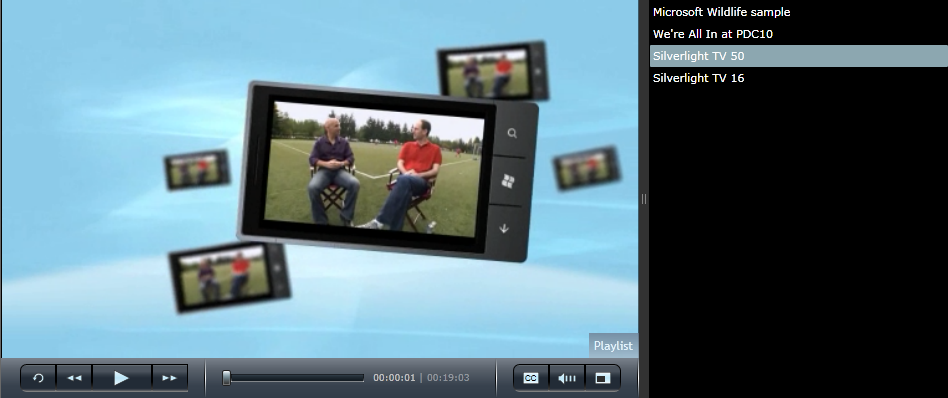This screenshot has width=948, height=398.
Task: Select We're All In at PDC10
Action: [x=798, y=34]
